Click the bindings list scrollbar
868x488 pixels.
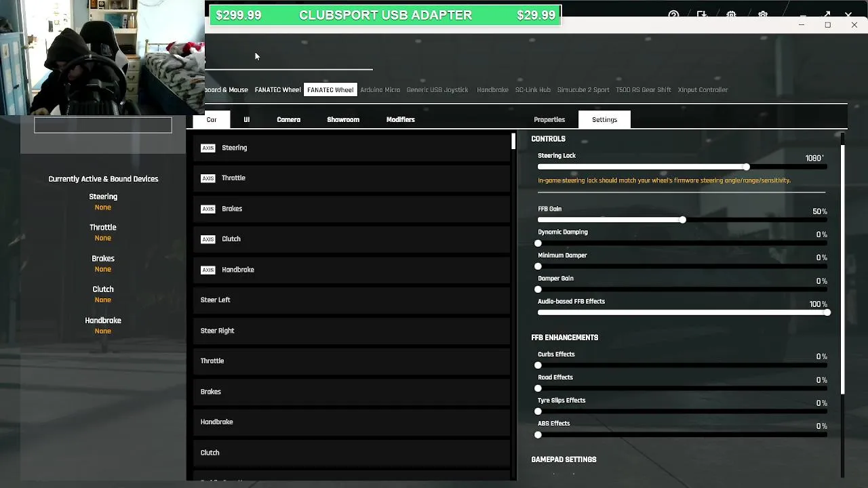(513, 142)
